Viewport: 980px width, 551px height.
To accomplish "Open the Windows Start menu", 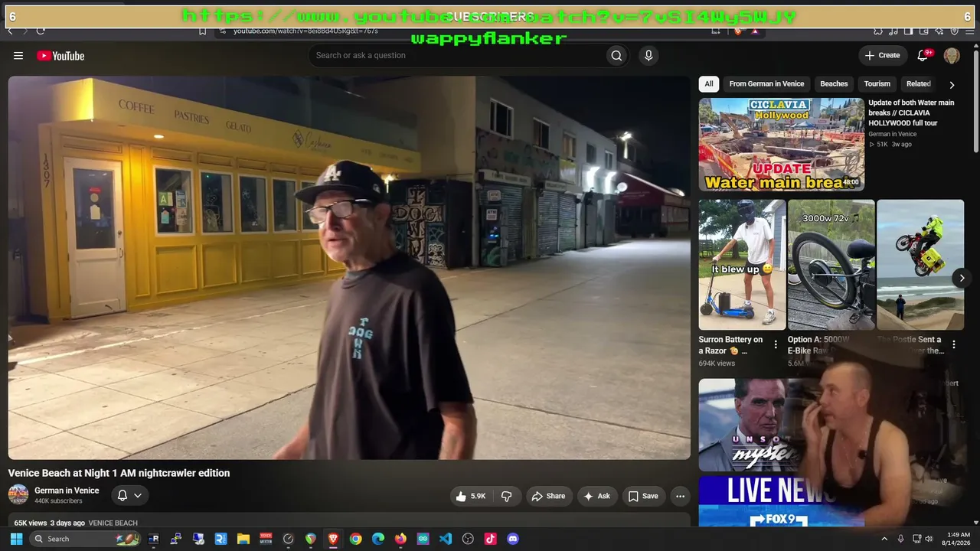I will 16,539.
